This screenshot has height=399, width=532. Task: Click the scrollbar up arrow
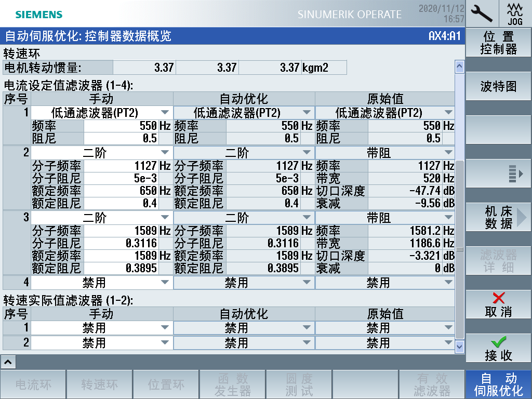459,66
